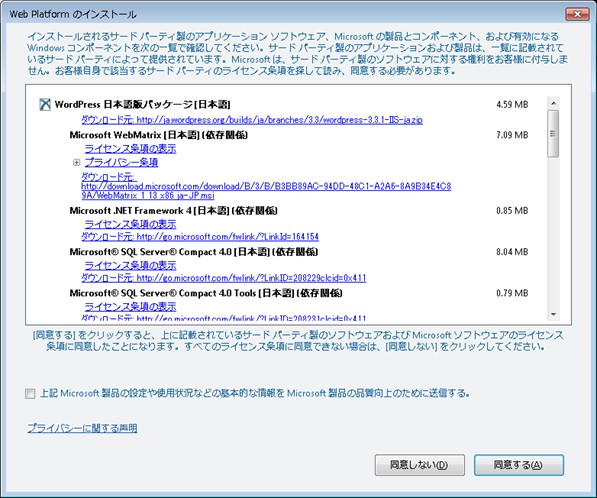Image resolution: width=597 pixels, height=498 pixels.
Task: Click the 0.85 MB size value
Action: pyautogui.click(x=512, y=211)
